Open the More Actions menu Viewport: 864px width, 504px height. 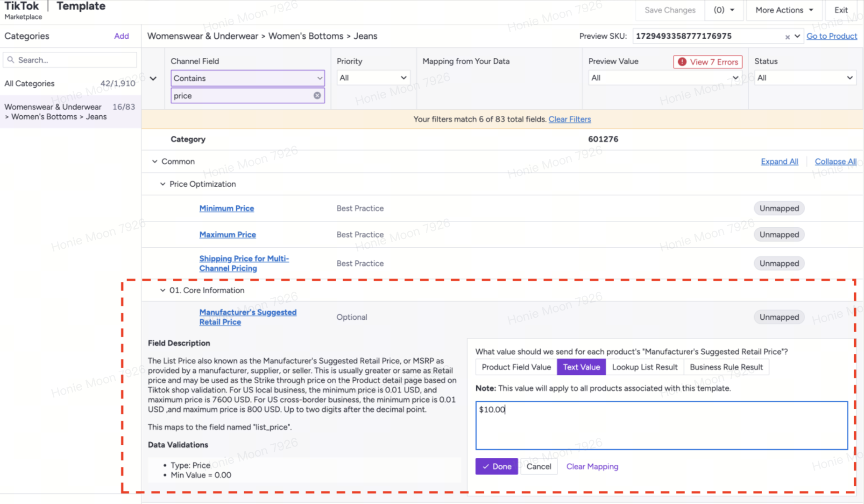(x=784, y=10)
